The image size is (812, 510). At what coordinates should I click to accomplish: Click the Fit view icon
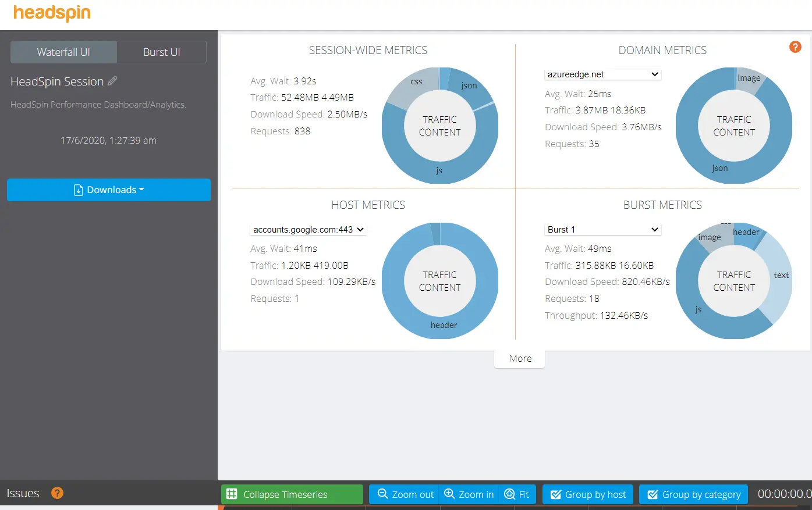click(x=509, y=494)
